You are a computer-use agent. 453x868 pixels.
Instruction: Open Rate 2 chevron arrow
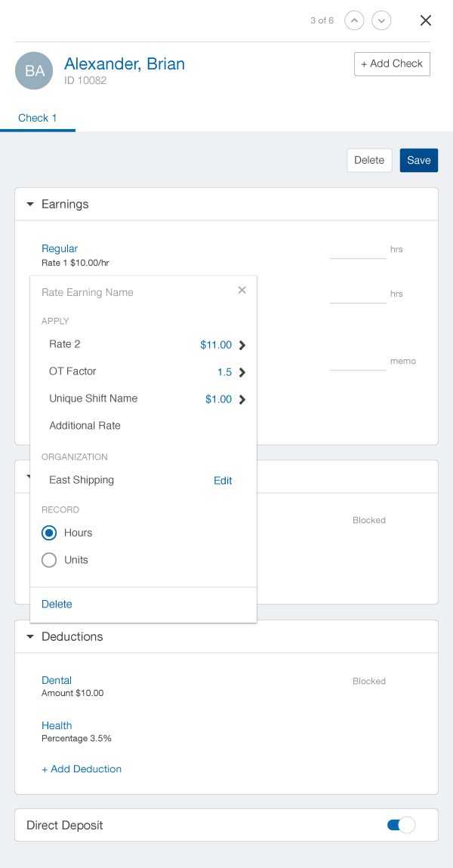(x=242, y=345)
